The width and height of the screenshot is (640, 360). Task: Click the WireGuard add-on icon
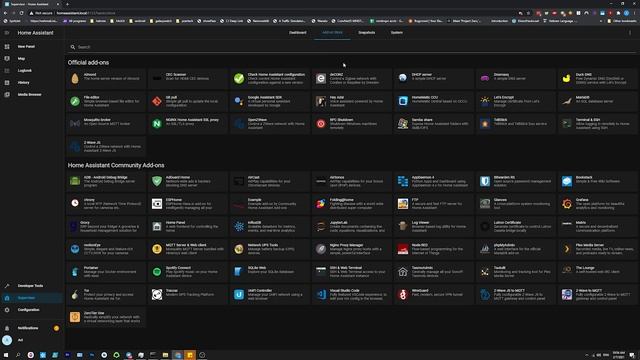point(403,294)
